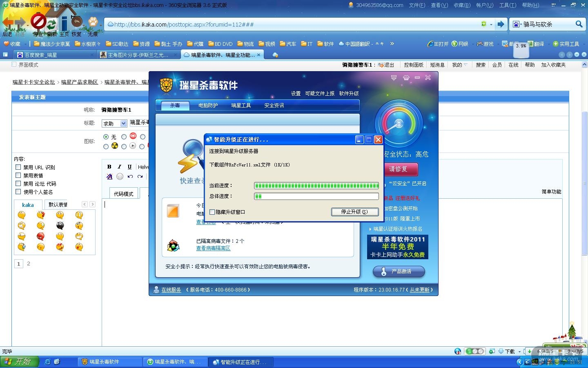
Task: Click the Bold formatting icon in the editor
Action: click(x=109, y=167)
